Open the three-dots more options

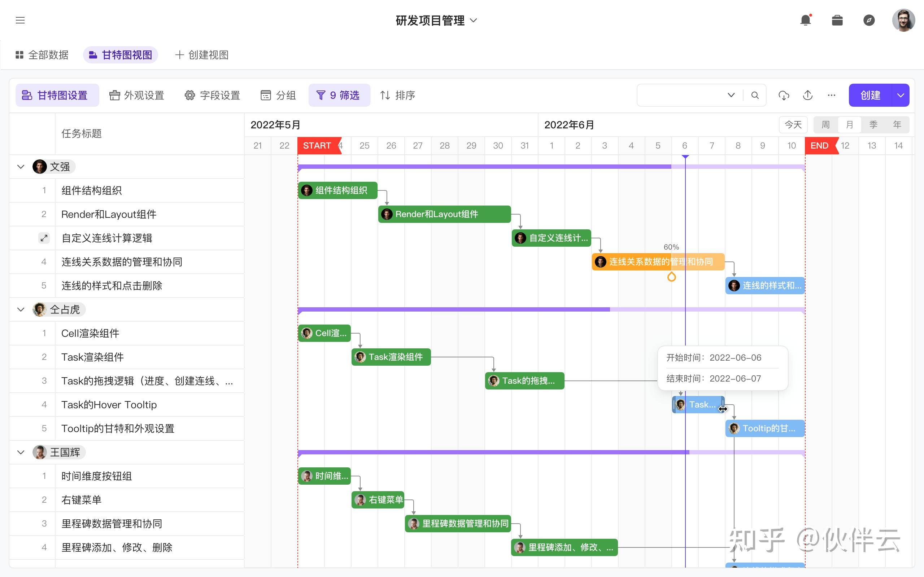832,95
